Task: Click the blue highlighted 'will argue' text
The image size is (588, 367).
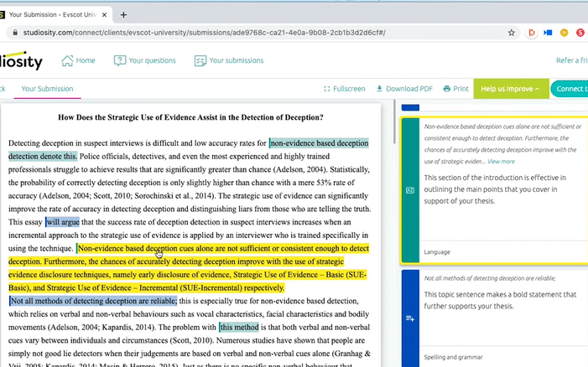Action: click(63, 222)
